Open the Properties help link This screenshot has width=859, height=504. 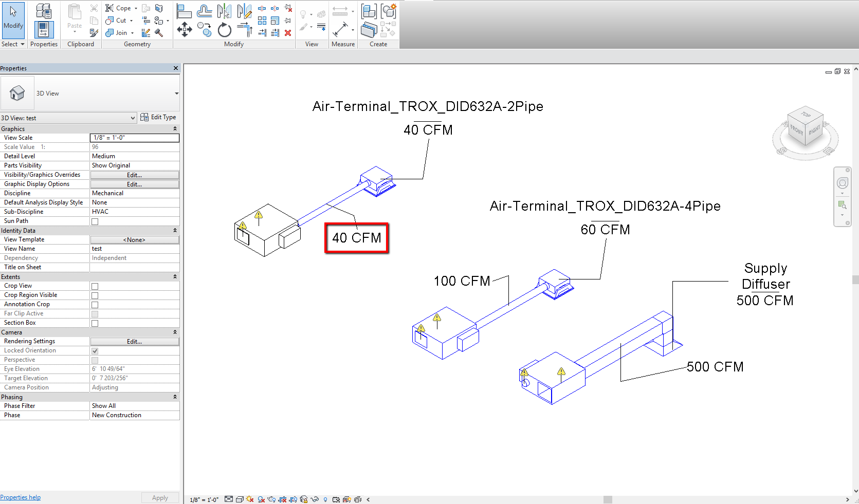pos(21,497)
